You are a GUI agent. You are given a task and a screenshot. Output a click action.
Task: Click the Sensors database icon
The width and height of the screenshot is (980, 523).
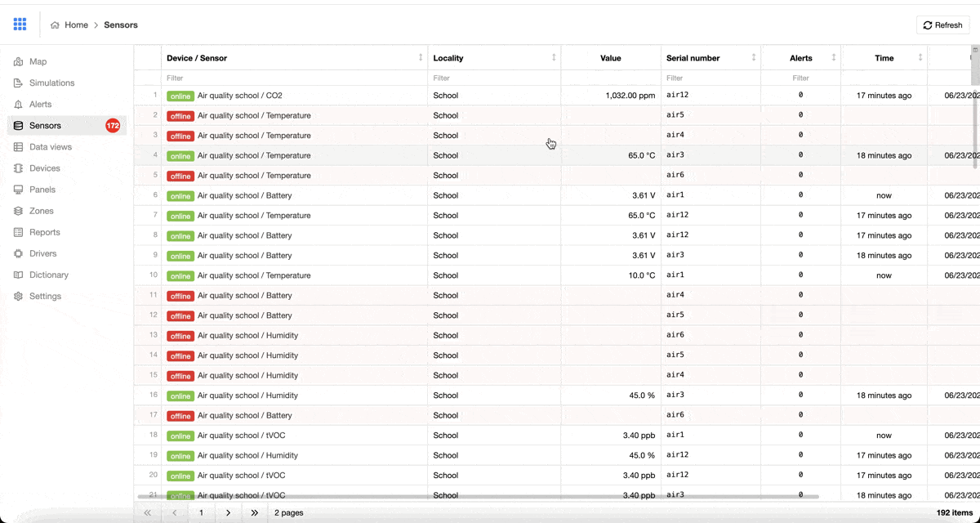tap(18, 126)
